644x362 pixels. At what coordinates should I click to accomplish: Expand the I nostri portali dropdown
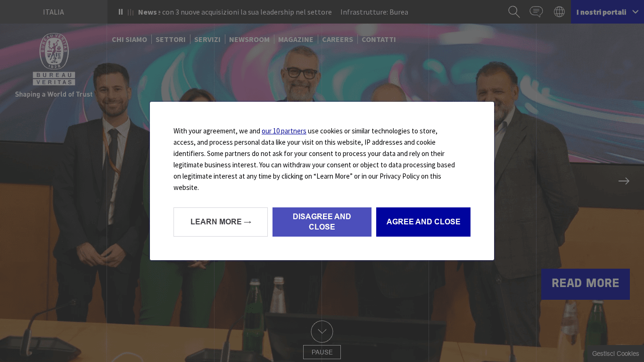(x=607, y=12)
